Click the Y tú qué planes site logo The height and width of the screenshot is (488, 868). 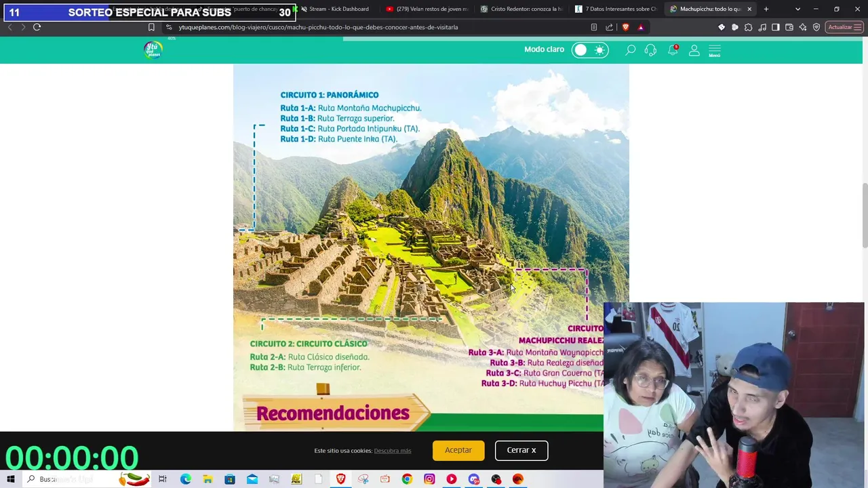[153, 49]
